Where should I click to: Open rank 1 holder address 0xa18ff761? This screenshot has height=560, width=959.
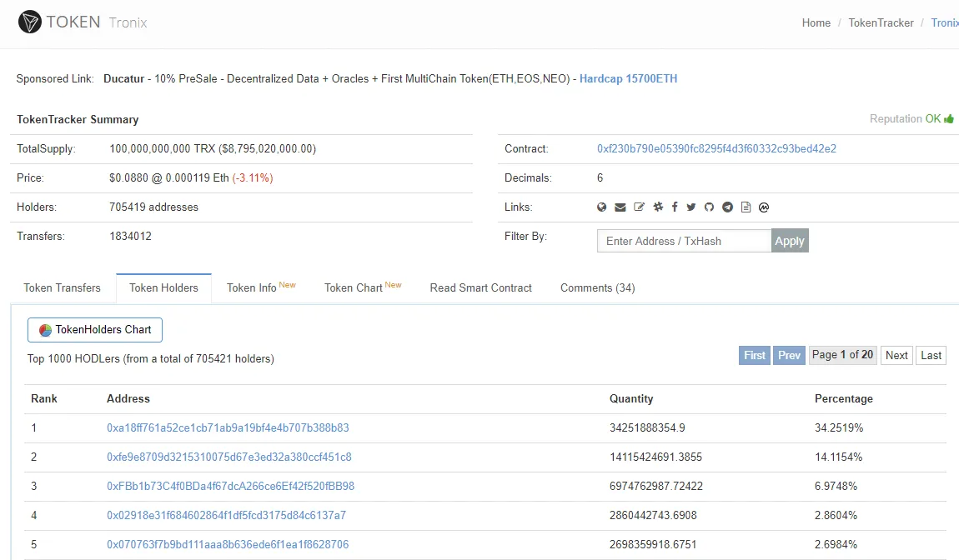pyautogui.click(x=228, y=428)
